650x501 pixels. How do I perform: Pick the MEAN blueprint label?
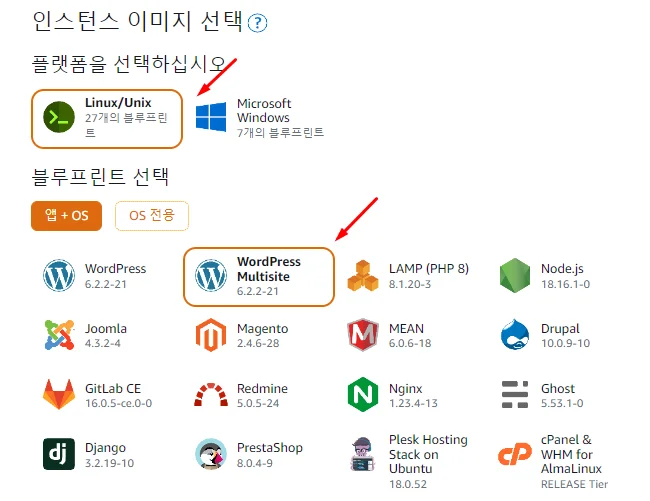[x=406, y=329]
